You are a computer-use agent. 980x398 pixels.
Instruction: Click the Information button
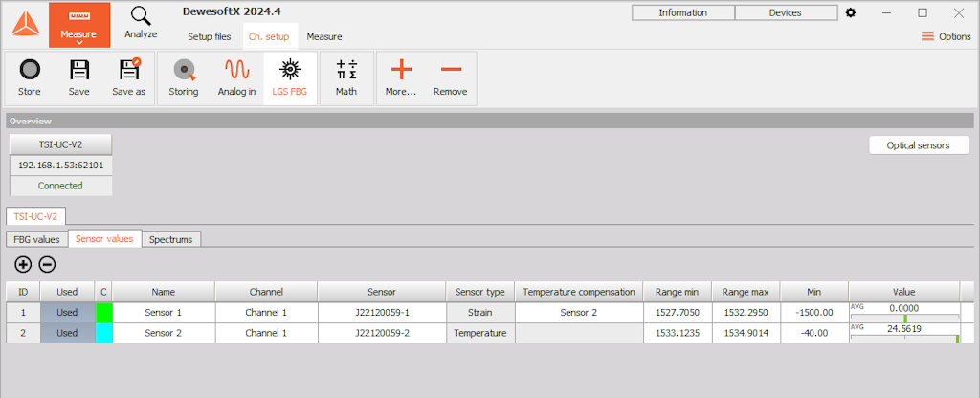[682, 12]
